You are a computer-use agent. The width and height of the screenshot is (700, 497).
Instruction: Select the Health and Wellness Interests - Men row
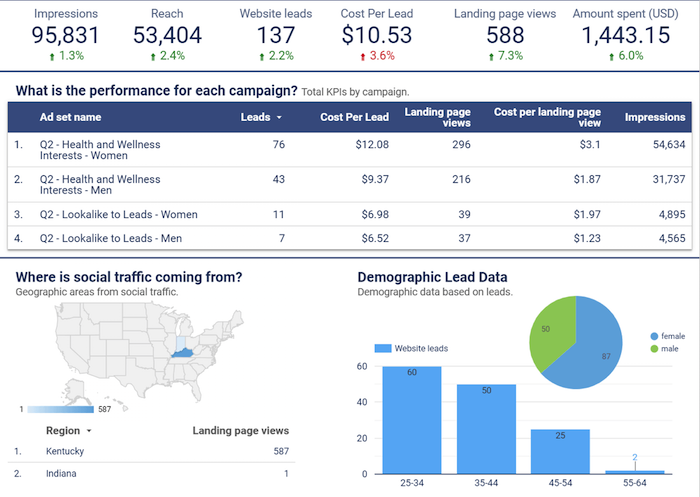click(x=350, y=184)
